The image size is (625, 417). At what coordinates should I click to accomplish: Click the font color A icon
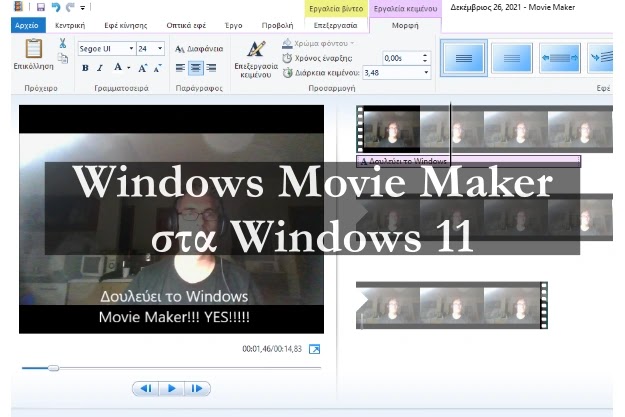118,67
